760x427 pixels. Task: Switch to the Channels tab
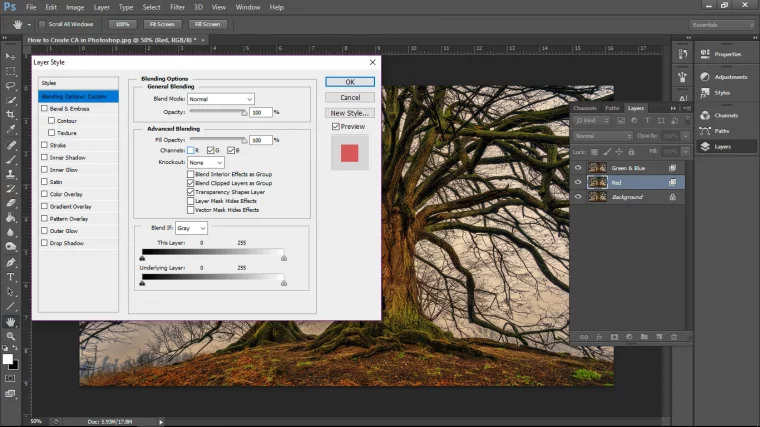(x=585, y=108)
